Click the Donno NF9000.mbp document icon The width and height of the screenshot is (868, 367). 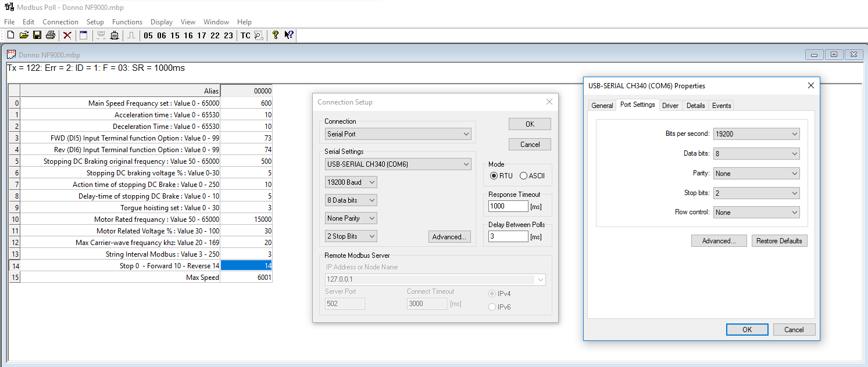click(x=11, y=55)
